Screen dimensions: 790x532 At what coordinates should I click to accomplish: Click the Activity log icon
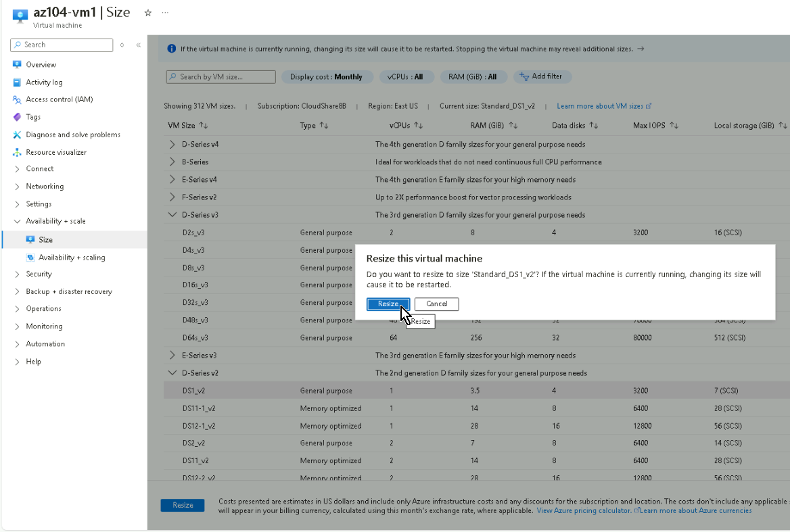17,82
